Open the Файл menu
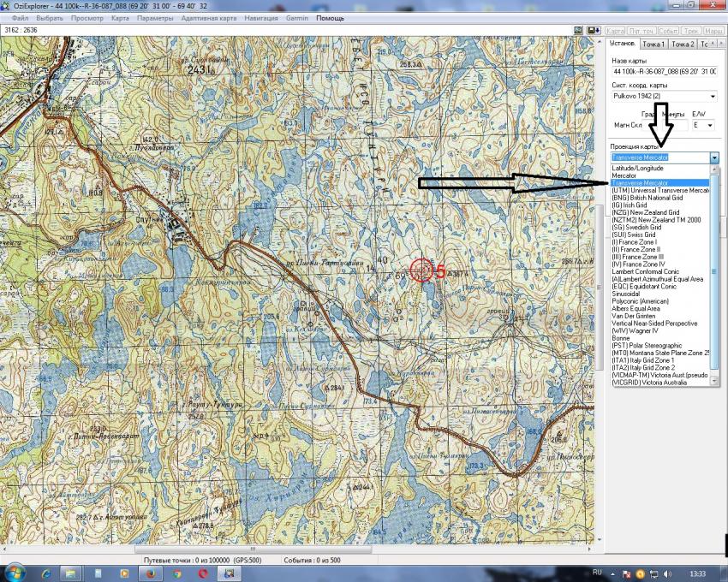 pos(20,18)
